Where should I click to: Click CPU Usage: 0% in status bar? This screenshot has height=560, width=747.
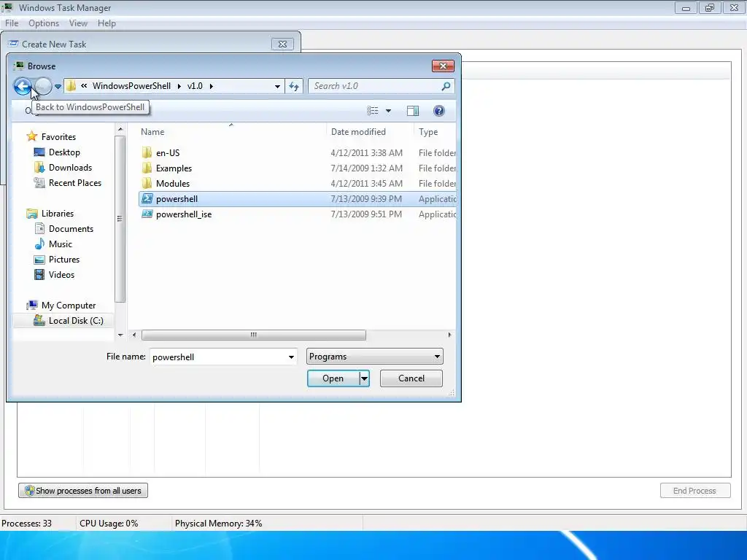pyautogui.click(x=109, y=524)
